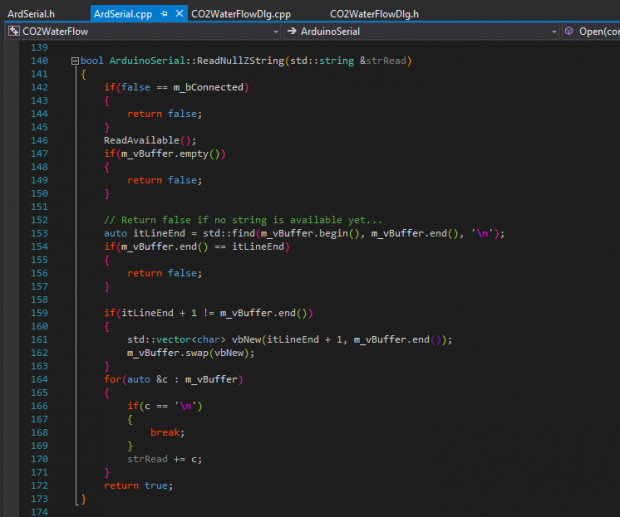Click 'std::vector<char>' on line 161

(176, 340)
